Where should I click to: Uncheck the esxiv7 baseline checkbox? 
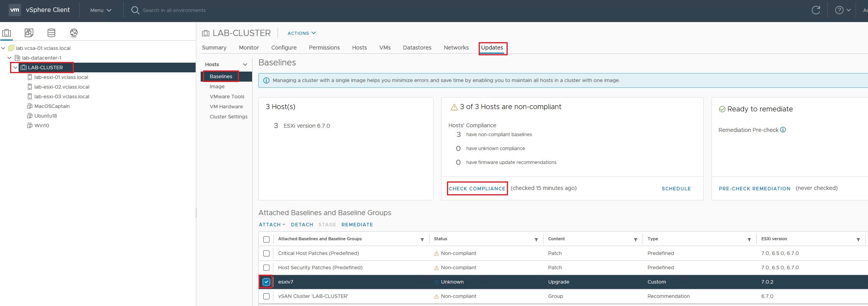[x=266, y=282]
